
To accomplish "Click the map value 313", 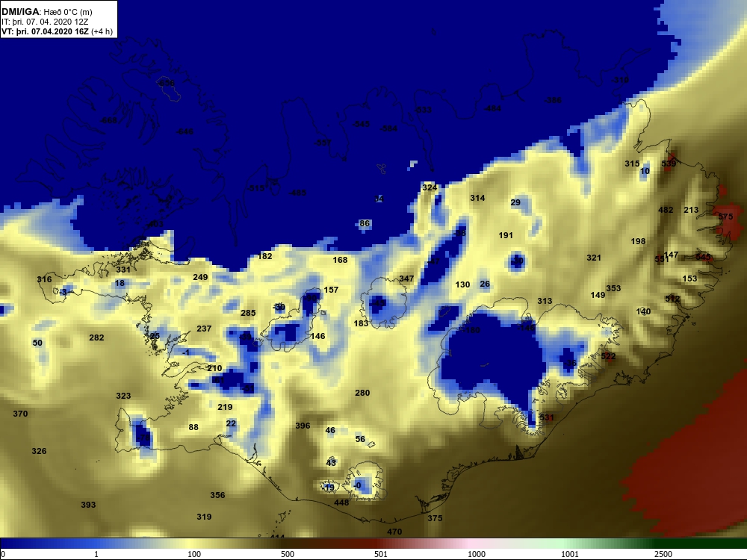I will [x=545, y=301].
